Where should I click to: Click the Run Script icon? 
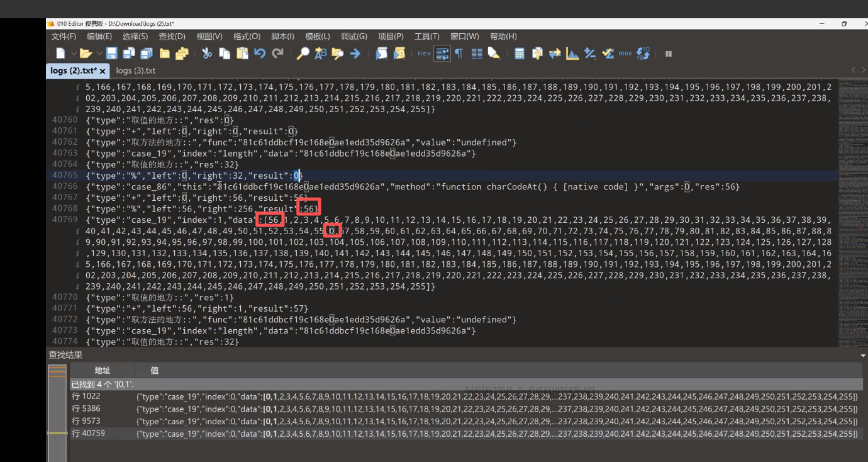click(381, 54)
